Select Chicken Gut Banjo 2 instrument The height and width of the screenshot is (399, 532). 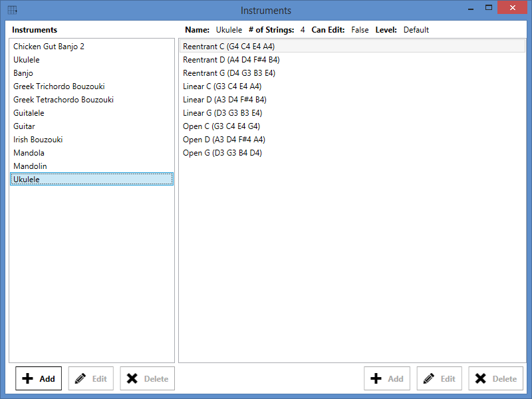pyautogui.click(x=49, y=47)
